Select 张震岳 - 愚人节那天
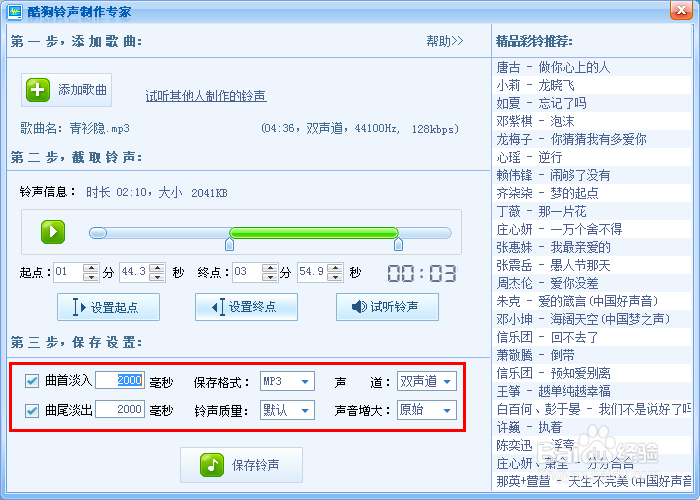700x500 pixels. [x=592, y=265]
